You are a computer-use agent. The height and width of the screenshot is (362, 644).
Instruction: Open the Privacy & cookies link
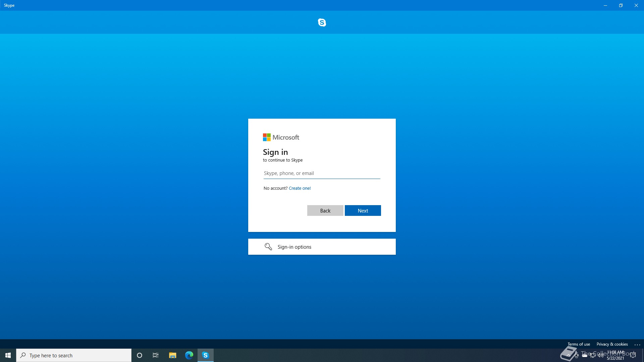point(612,344)
